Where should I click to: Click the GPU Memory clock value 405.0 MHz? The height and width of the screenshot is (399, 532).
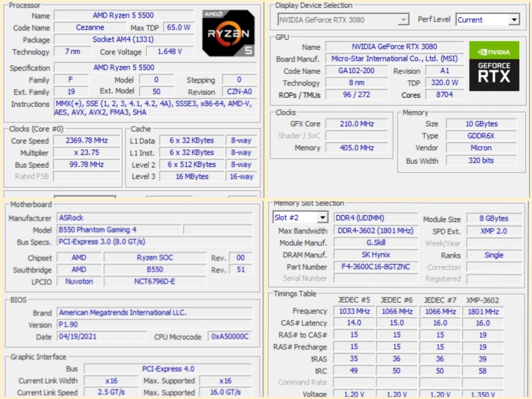pos(357,148)
